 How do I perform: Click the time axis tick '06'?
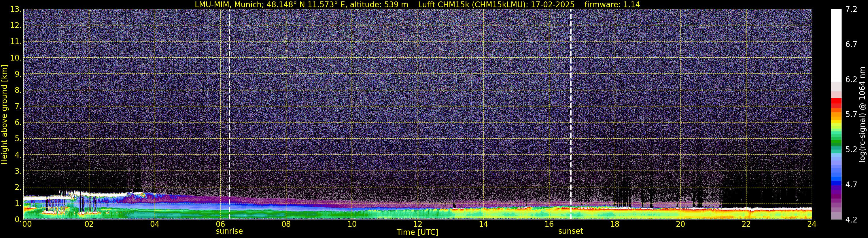[x=220, y=224]
